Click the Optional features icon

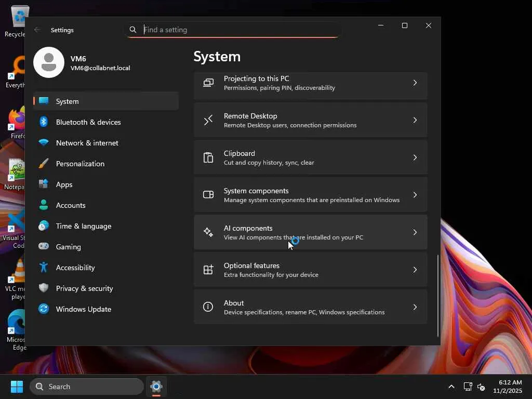click(x=208, y=270)
